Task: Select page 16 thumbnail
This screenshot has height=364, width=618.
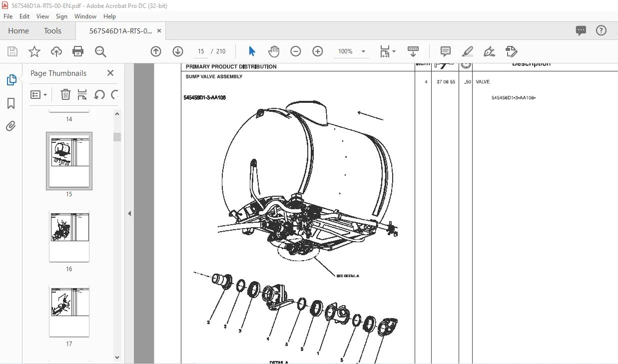Action: [x=69, y=236]
